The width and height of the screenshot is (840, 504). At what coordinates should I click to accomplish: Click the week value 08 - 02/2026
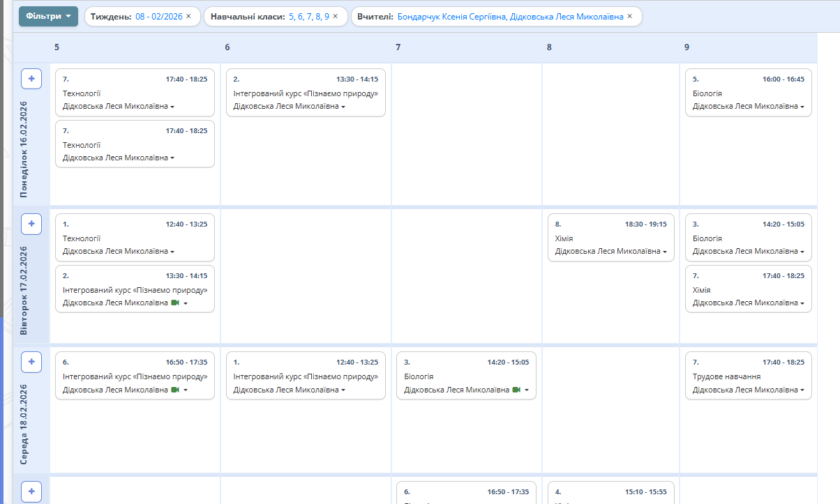pyautogui.click(x=160, y=16)
